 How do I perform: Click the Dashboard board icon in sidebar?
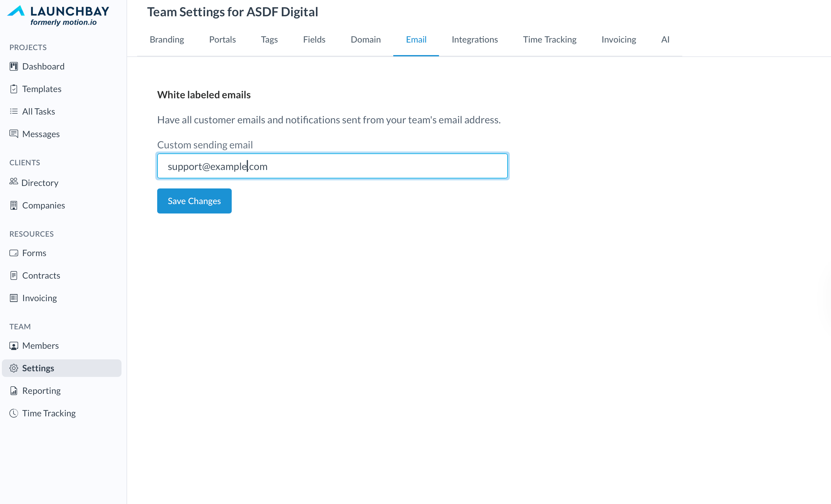pyautogui.click(x=14, y=66)
